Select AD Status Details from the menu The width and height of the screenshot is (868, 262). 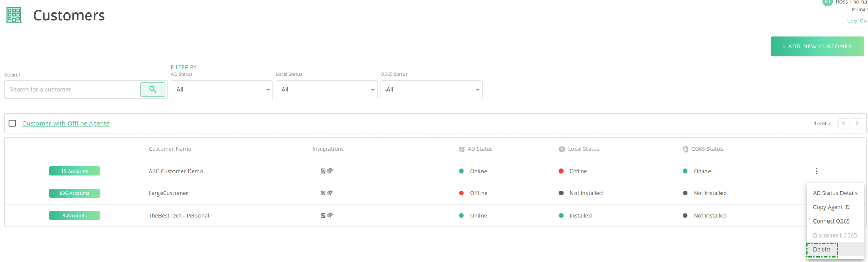835,193
